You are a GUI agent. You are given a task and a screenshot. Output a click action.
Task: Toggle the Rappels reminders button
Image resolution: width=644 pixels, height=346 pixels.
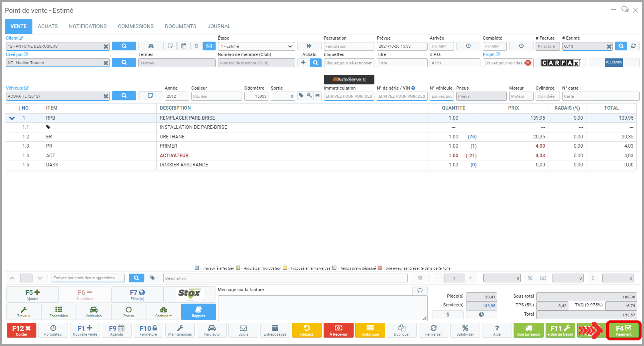point(198,312)
